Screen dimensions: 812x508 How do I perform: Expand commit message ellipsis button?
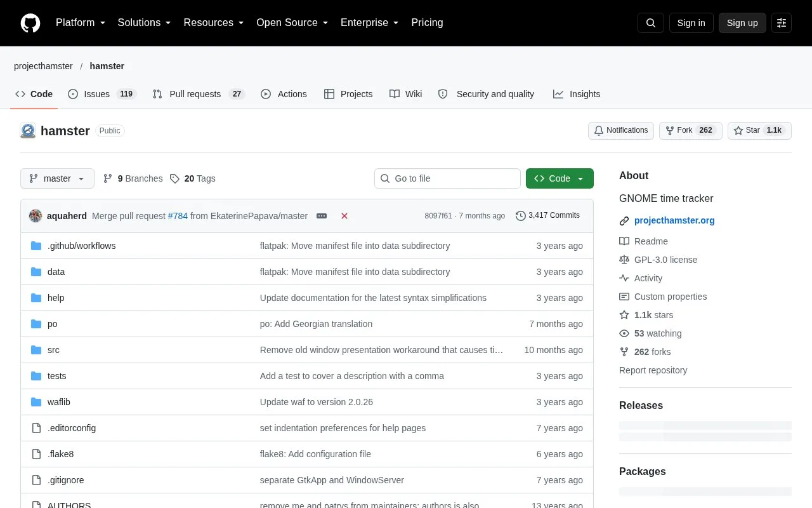[322, 216]
